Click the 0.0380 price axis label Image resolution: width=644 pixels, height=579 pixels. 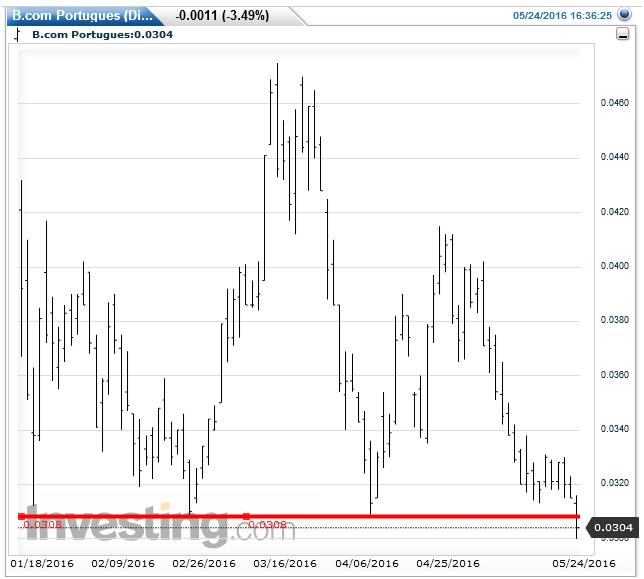614,320
